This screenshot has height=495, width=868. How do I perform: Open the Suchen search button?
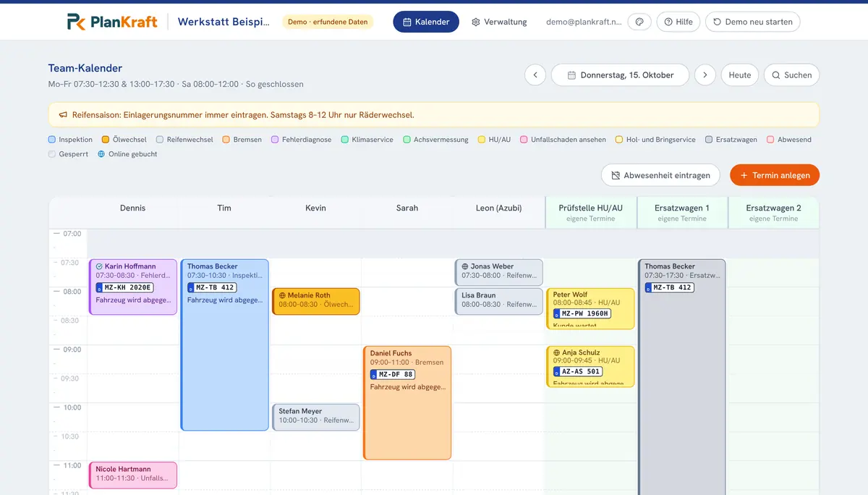click(x=791, y=75)
